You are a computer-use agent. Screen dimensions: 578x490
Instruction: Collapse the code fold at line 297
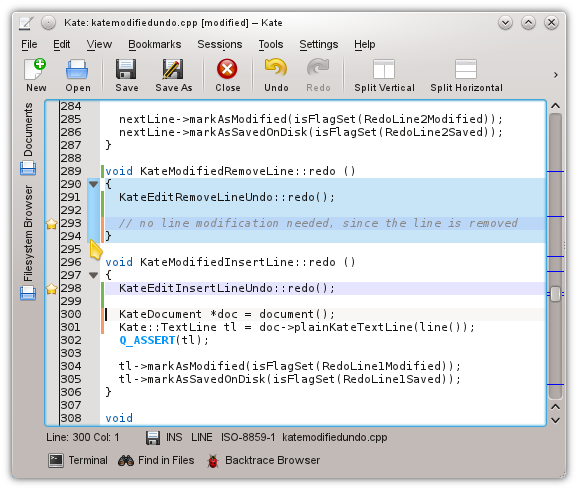pyautogui.click(x=93, y=275)
